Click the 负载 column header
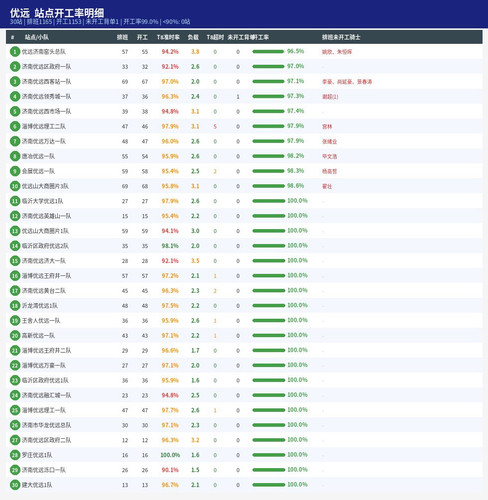The image size is (488, 500). [193, 37]
